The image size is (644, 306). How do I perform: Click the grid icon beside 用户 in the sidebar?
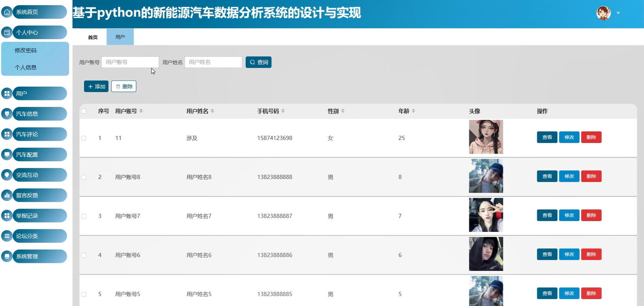[x=7, y=93]
